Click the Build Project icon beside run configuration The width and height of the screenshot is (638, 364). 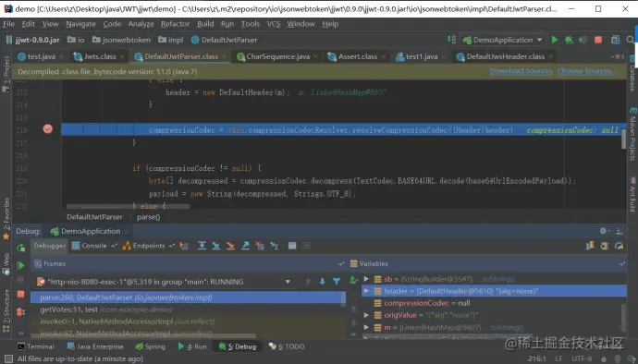point(451,40)
